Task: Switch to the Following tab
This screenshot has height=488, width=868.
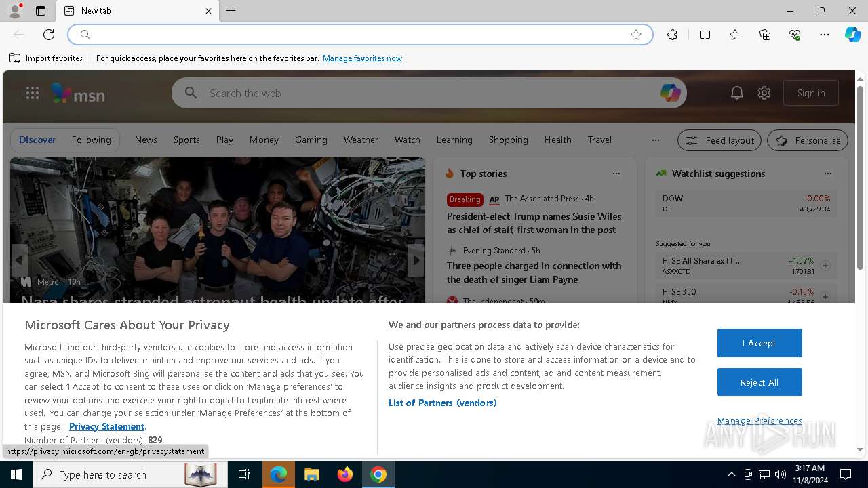Action: pos(91,140)
